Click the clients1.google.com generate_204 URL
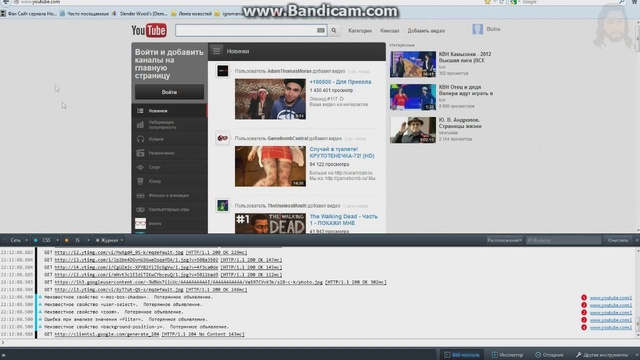Viewport: 640px width, 360px height. coord(107,334)
